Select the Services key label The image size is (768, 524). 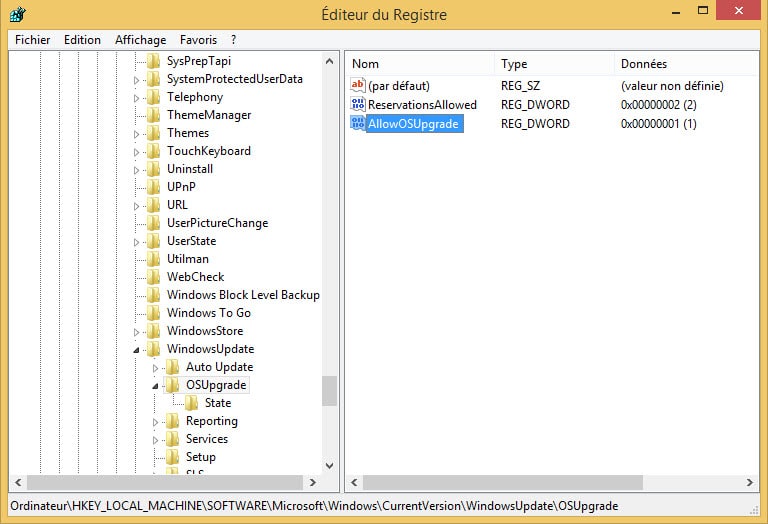207,439
